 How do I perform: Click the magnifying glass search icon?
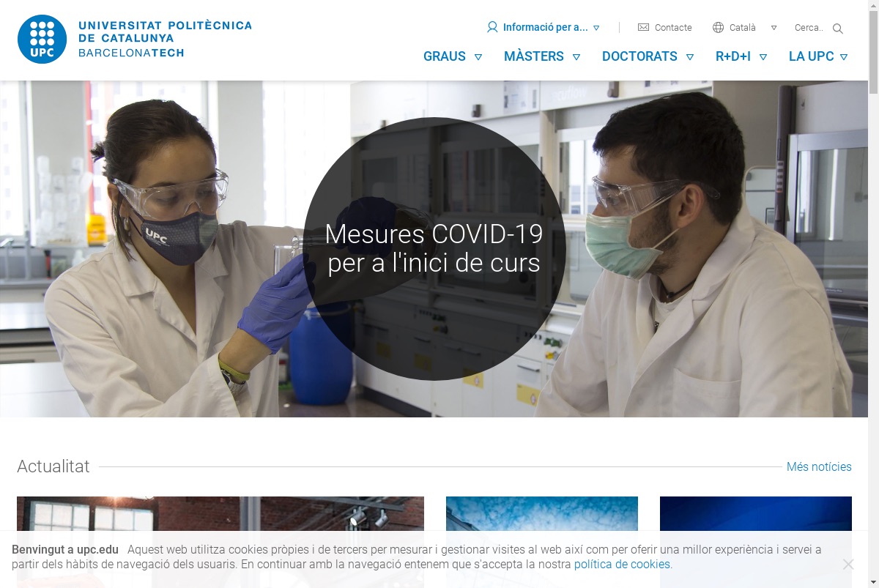838,29
